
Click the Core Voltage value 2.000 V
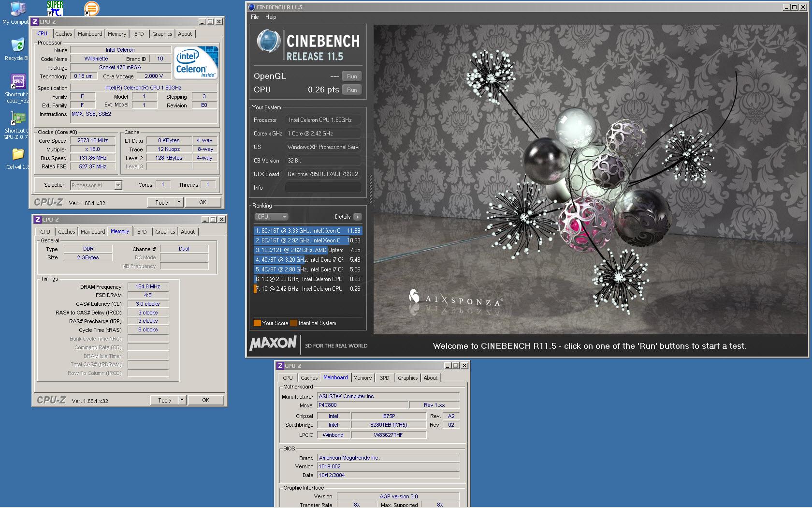click(x=154, y=76)
